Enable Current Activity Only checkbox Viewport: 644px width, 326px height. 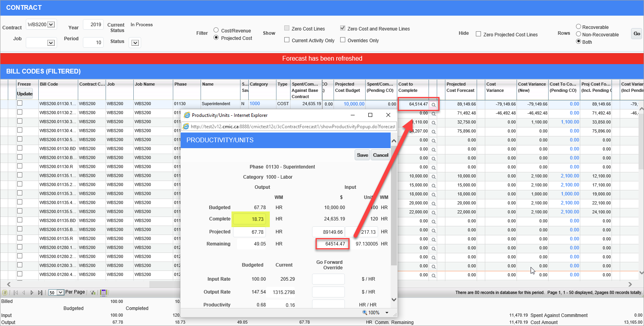click(287, 40)
